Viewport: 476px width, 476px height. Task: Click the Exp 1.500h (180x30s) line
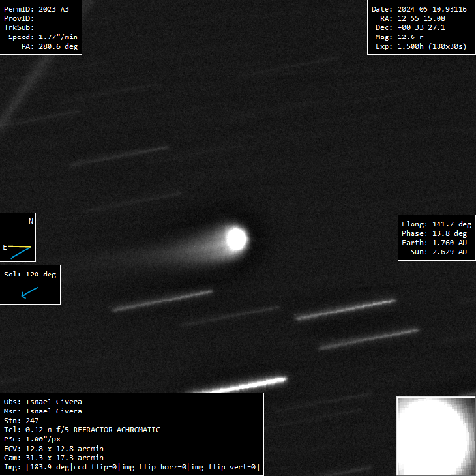click(421, 46)
